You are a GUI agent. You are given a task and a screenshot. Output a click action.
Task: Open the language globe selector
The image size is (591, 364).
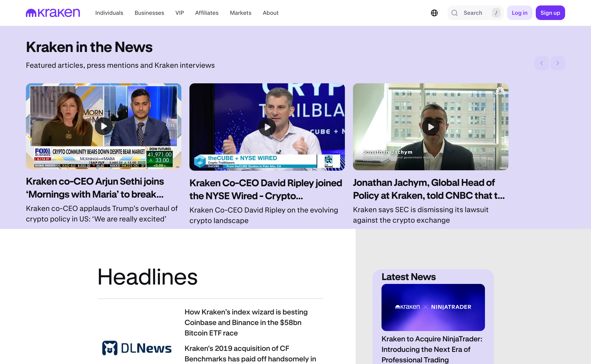pyautogui.click(x=434, y=13)
